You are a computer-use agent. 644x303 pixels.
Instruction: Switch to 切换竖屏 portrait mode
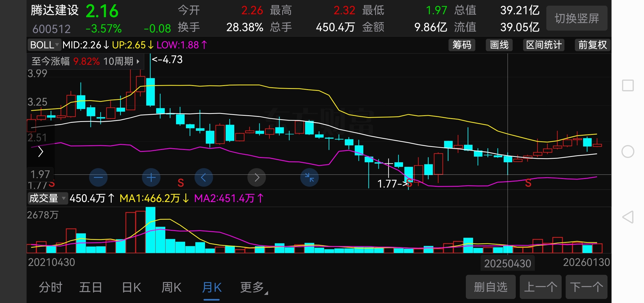(577, 18)
